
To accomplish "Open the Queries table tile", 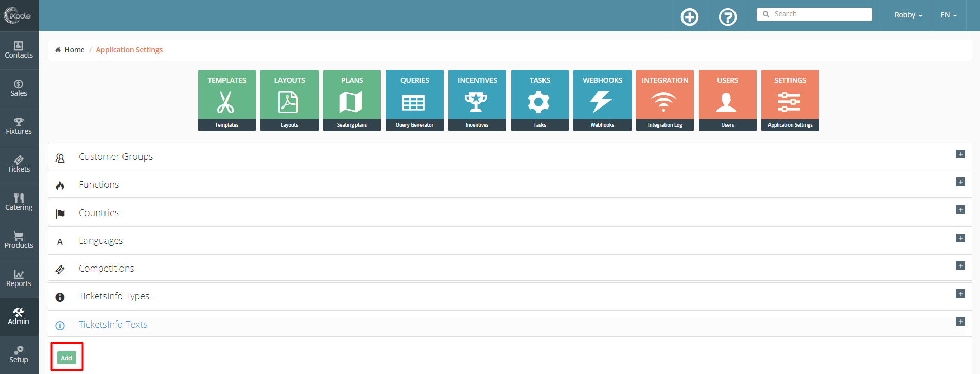I will [414, 100].
